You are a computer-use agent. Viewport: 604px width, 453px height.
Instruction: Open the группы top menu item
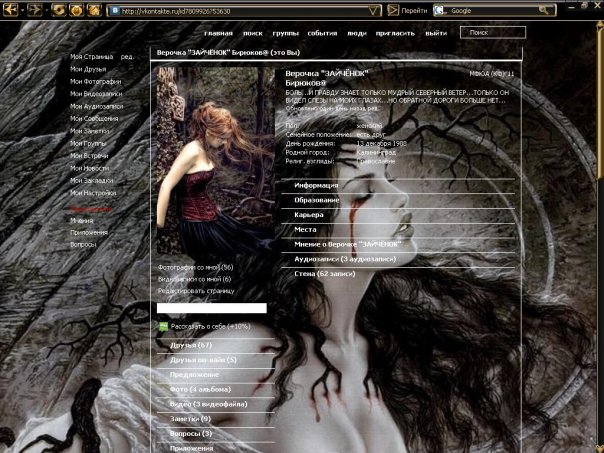[285, 33]
